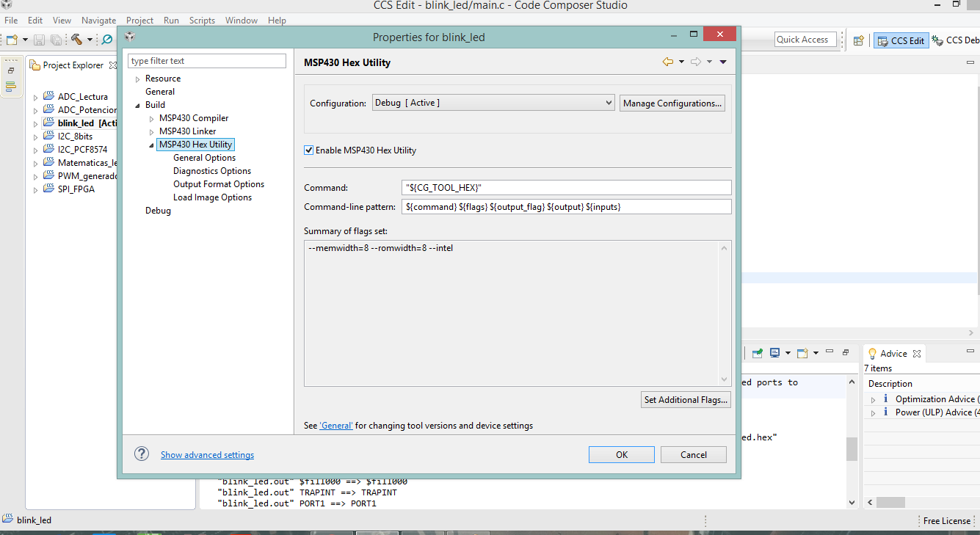Expand the MSP430 Compiler node
This screenshot has height=535, width=980.
pyautogui.click(x=152, y=119)
